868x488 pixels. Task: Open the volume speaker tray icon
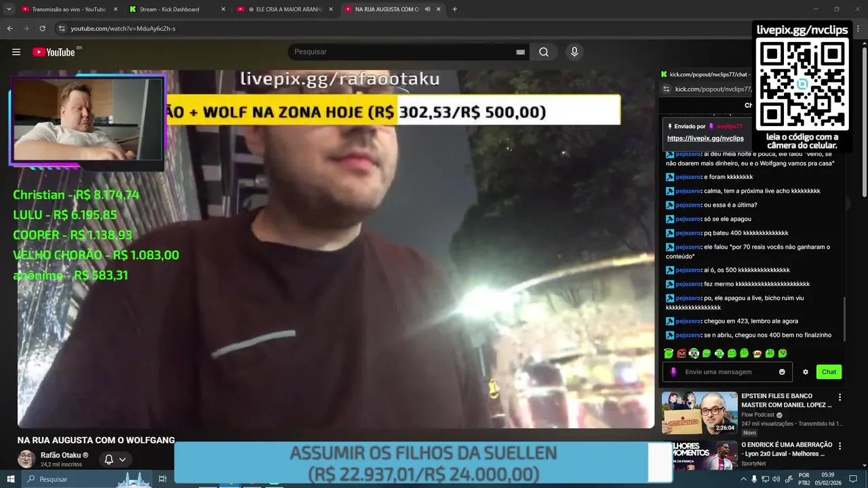tap(776, 479)
